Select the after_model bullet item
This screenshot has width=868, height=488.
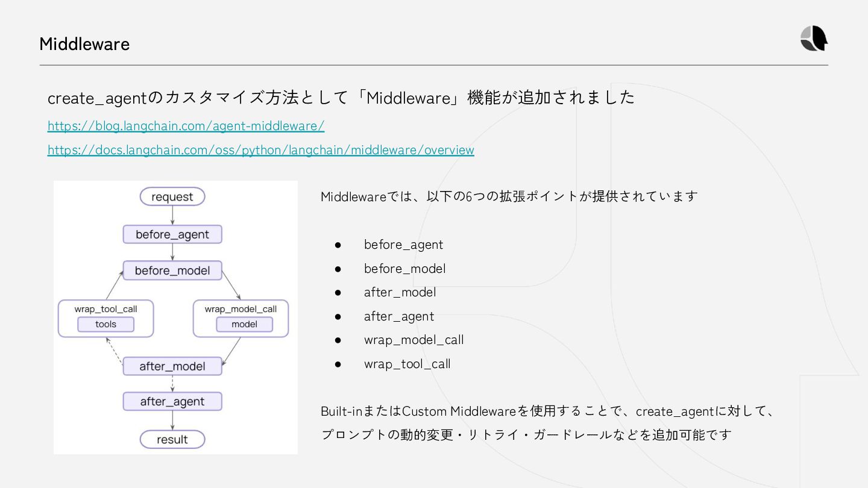click(x=400, y=292)
